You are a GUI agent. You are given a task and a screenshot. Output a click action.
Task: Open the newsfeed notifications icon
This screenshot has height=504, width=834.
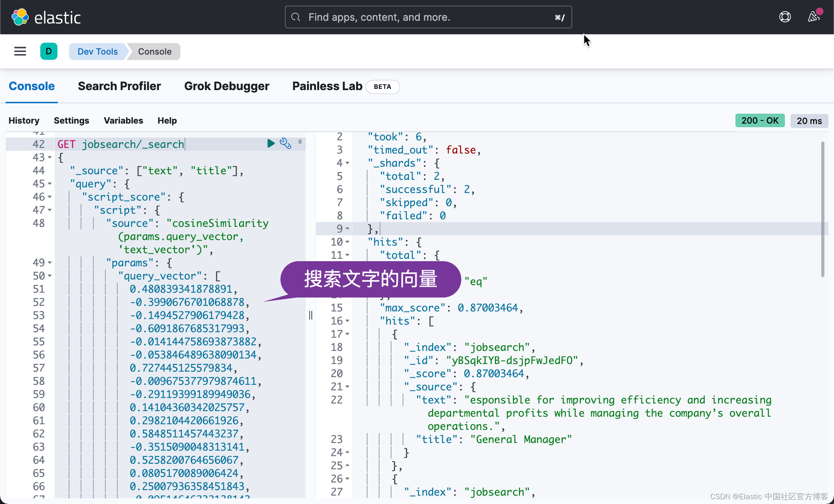coord(814,17)
